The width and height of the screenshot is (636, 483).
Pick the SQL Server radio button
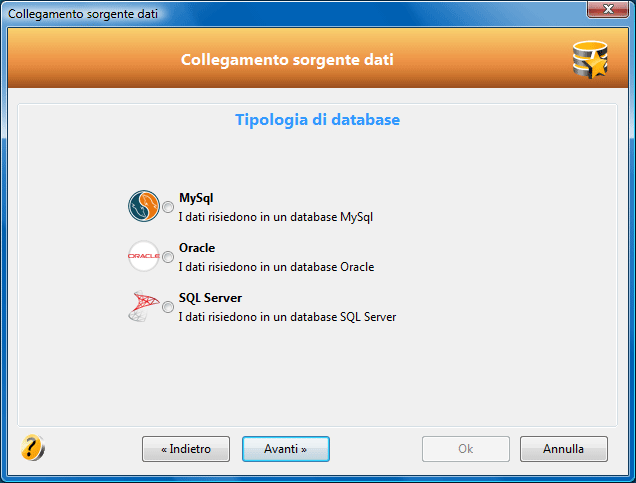click(x=168, y=307)
